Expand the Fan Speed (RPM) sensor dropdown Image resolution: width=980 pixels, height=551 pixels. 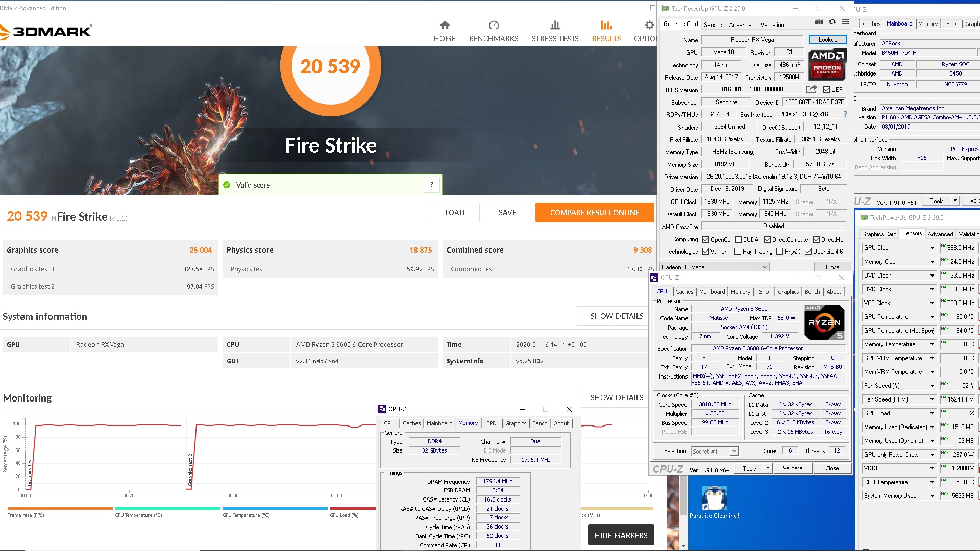click(932, 399)
